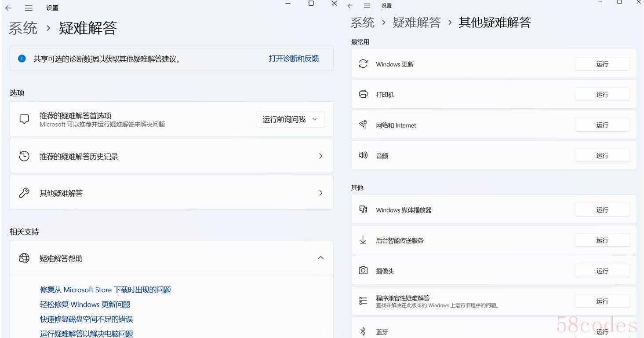Image resolution: width=644 pixels, height=338 pixels.
Task: Go to 系统 breadcrumb in right window
Action: pos(363,22)
